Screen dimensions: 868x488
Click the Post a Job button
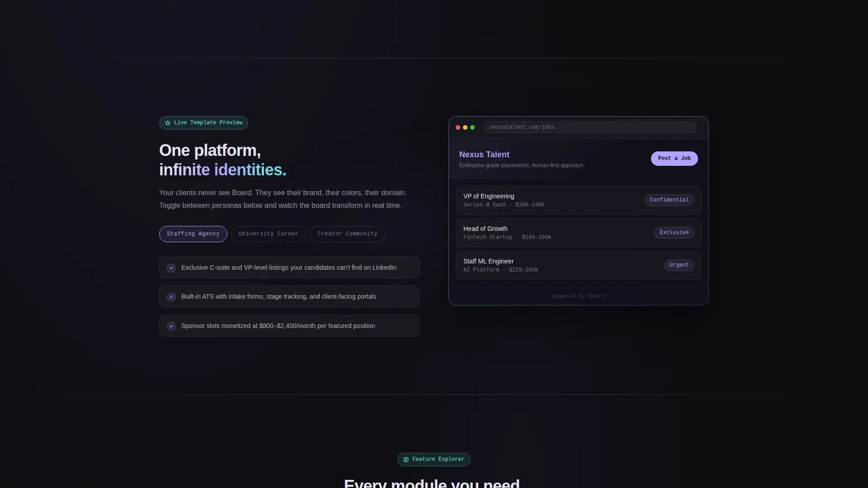coord(674,159)
